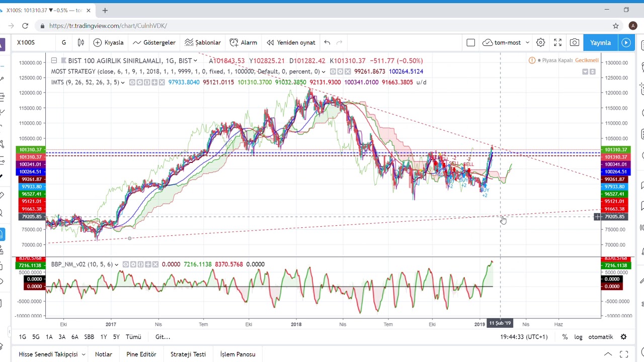Open Pine Editör tab

pos(141,354)
